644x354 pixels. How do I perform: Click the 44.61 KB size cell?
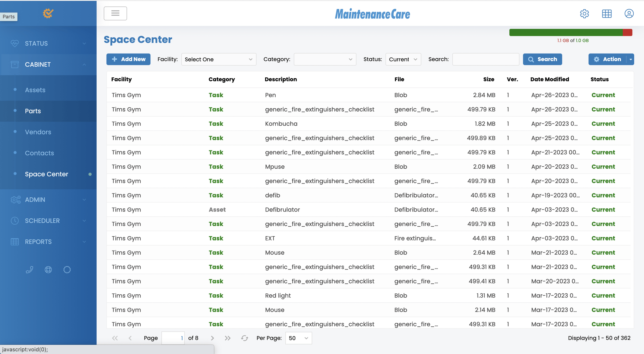(484, 238)
